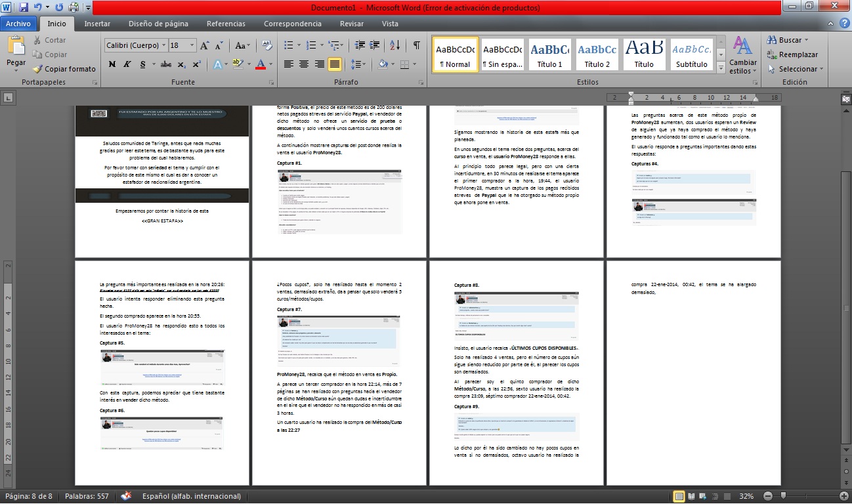Click the yellow text highlight color
852x504 pixels.
(x=237, y=64)
